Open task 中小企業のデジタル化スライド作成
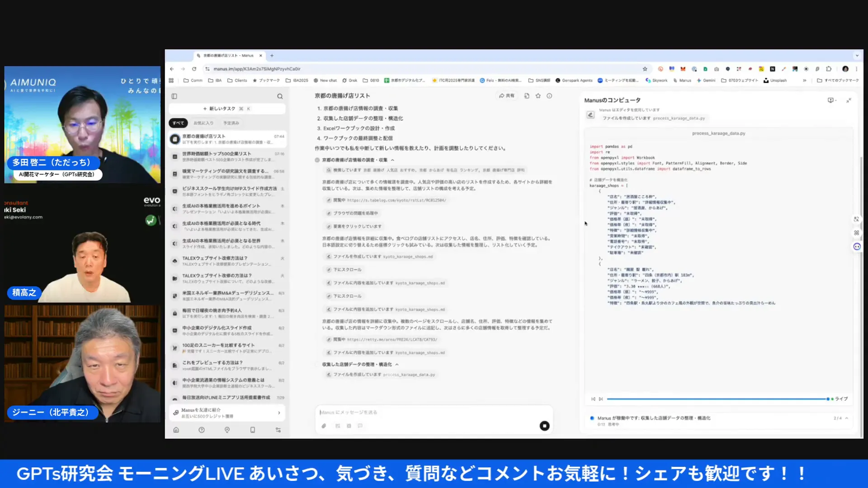The height and width of the screenshot is (488, 868). coord(227,331)
